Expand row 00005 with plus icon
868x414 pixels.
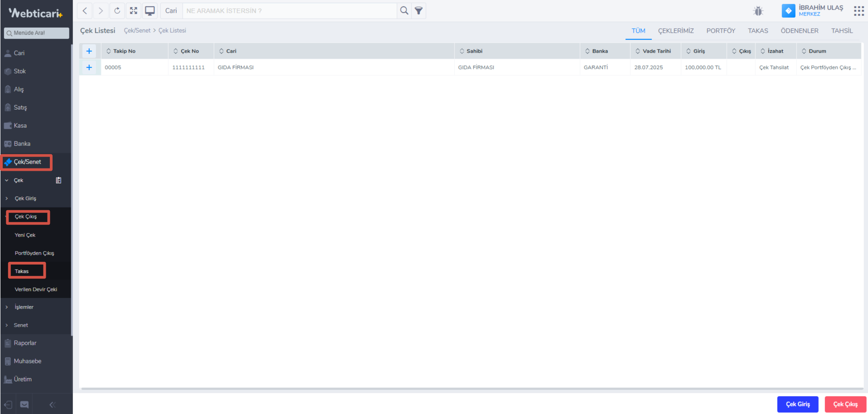pyautogui.click(x=89, y=67)
